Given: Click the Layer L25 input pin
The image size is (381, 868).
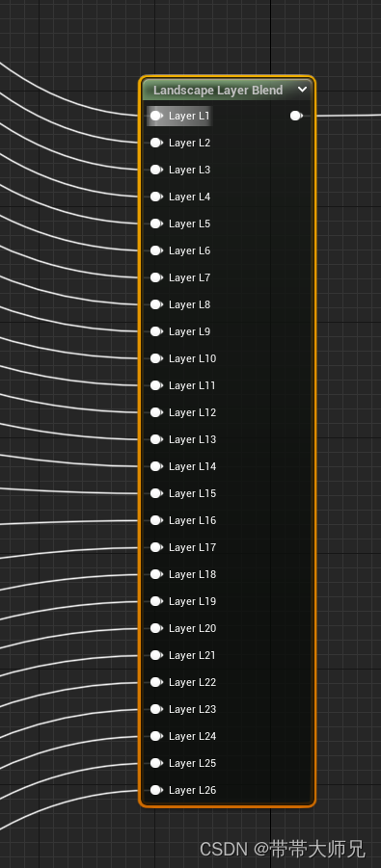Looking at the screenshot, I should (156, 763).
